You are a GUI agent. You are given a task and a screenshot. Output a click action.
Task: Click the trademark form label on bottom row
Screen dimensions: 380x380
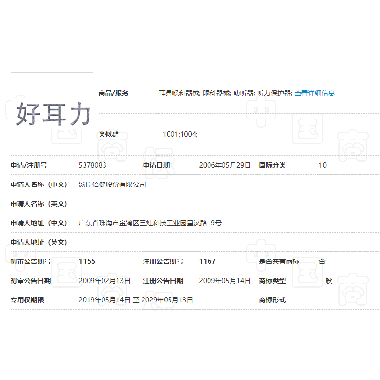point(272,300)
